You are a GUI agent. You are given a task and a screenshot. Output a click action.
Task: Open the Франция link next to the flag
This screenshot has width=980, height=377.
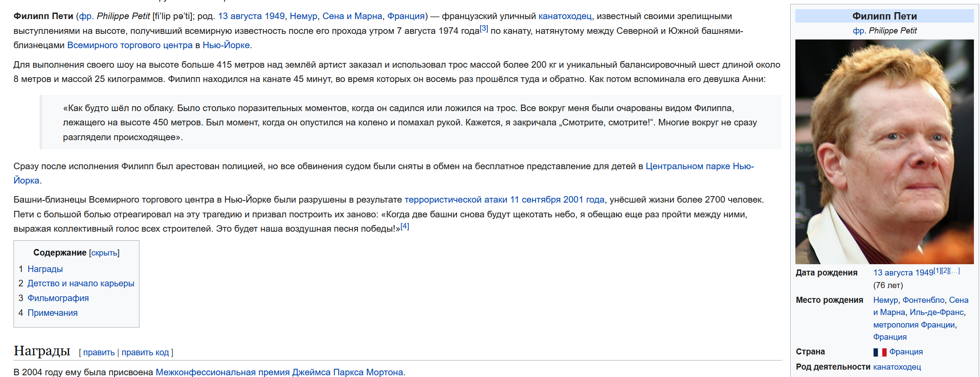pos(906,352)
